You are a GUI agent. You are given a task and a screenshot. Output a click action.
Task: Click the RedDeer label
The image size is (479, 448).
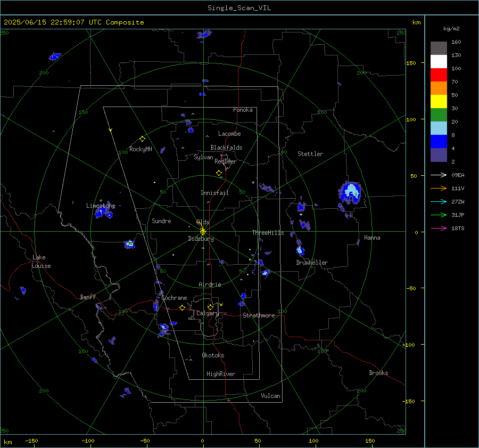(x=226, y=161)
